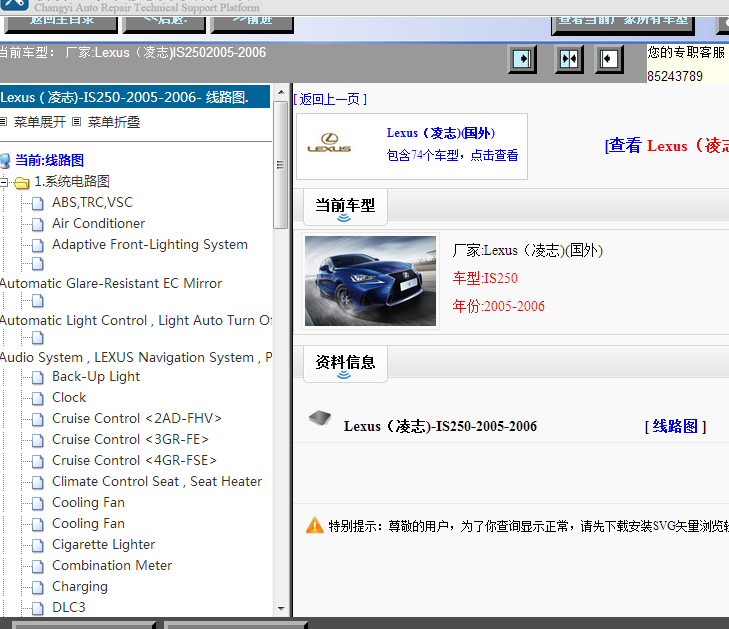Collapse the 1.系统电路图 folder node

click(x=4, y=182)
